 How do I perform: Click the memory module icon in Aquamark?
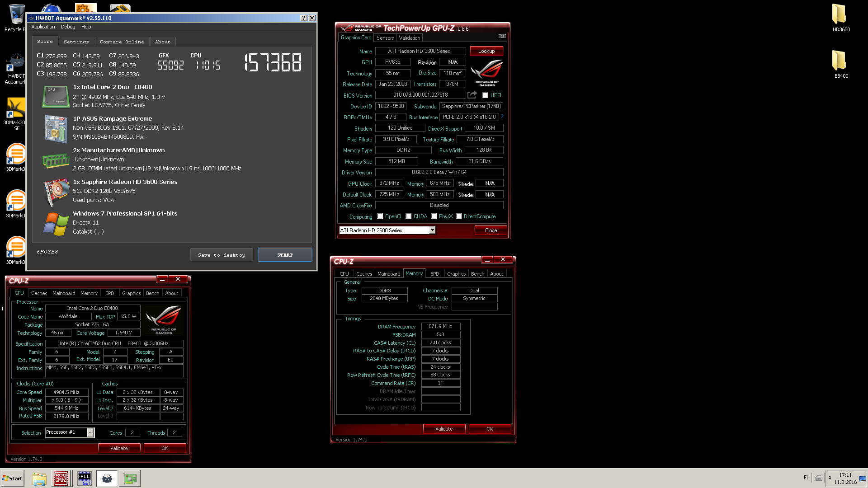[x=56, y=160]
